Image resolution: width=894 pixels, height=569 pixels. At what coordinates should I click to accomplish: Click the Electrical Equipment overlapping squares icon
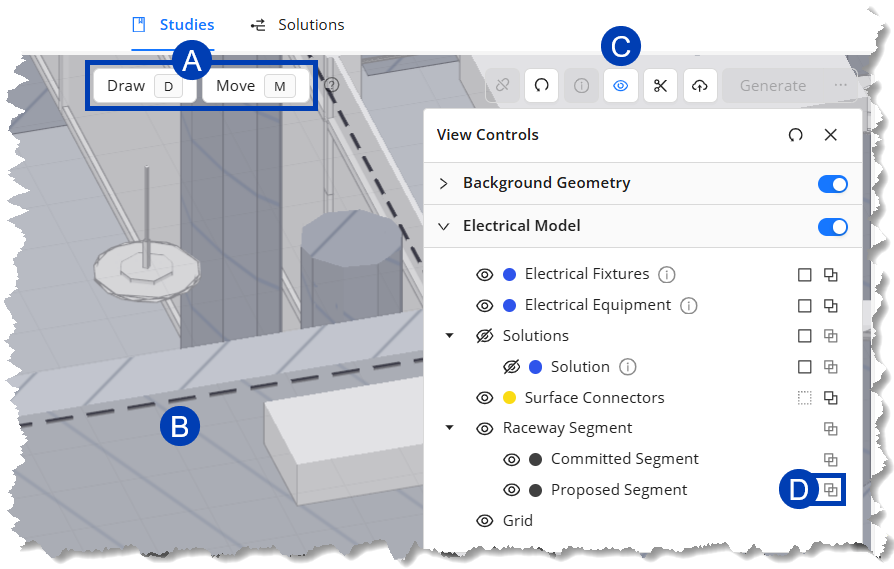click(x=831, y=306)
